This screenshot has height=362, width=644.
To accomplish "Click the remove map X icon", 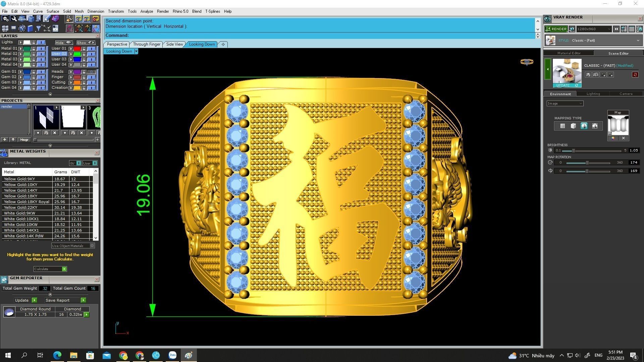I will (x=623, y=138).
